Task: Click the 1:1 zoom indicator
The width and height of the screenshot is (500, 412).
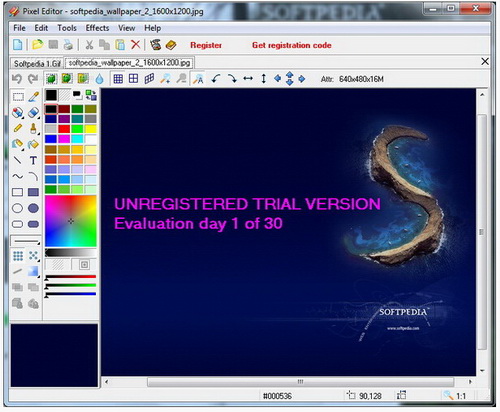Action: coord(461,396)
